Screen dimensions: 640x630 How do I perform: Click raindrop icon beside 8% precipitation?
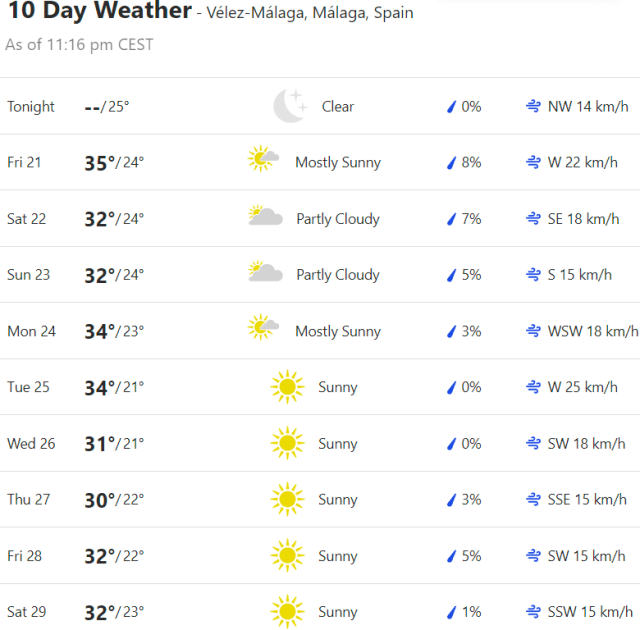point(451,163)
